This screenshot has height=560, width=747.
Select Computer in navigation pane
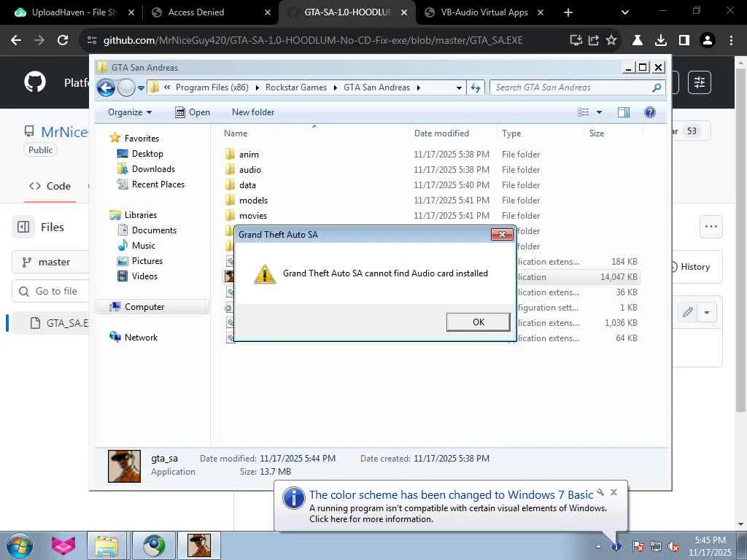coord(152,307)
